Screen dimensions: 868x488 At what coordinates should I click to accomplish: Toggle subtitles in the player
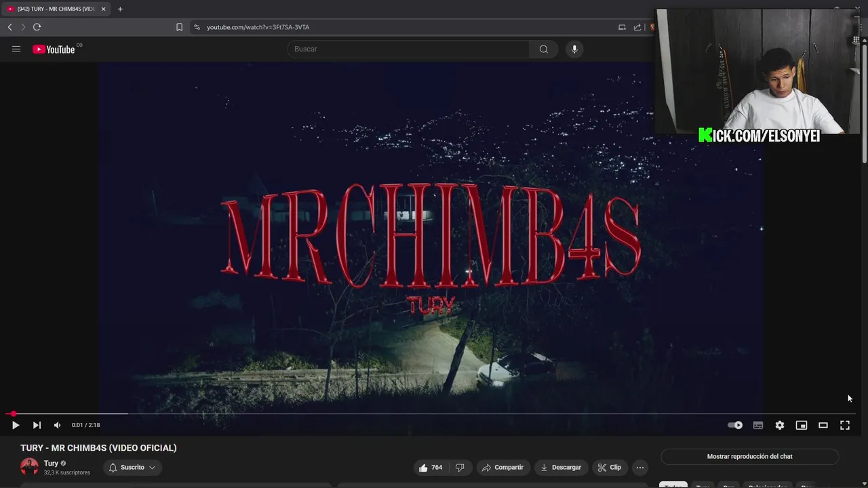click(x=758, y=425)
